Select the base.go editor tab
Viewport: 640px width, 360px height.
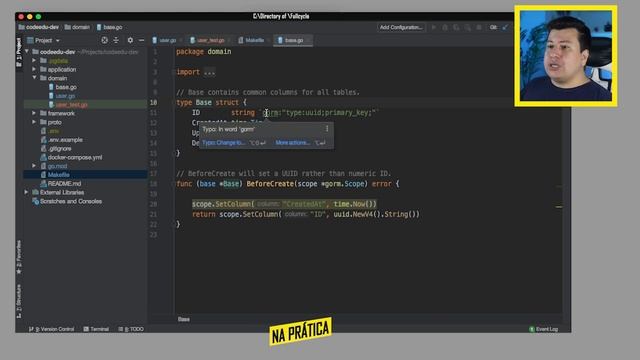tap(292, 40)
